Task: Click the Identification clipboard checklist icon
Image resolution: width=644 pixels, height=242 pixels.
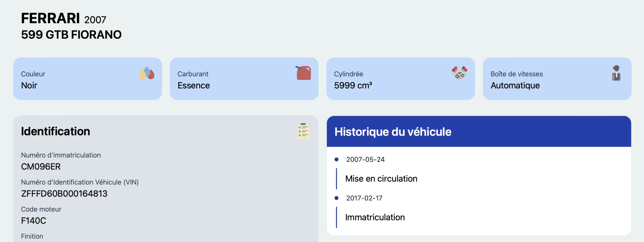Action: (303, 131)
